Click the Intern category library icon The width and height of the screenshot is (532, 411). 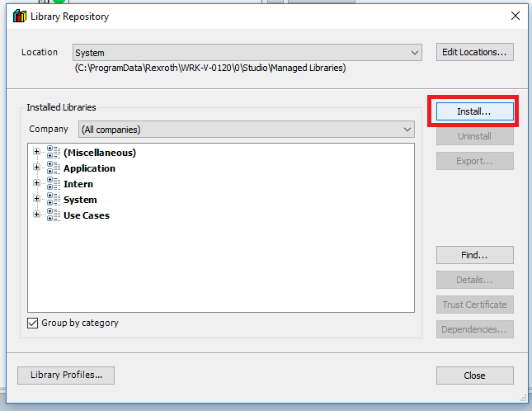pyautogui.click(x=53, y=184)
